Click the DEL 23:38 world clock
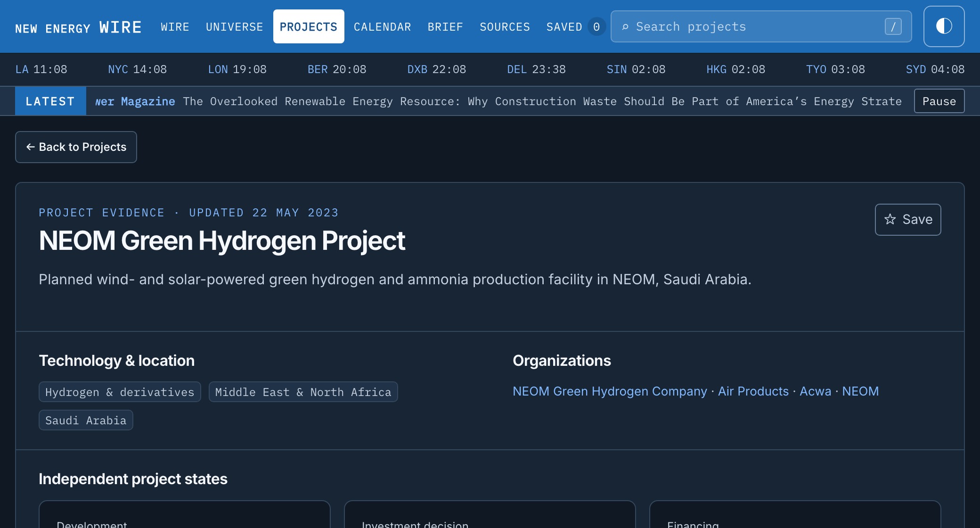Viewport: 980px width, 528px height. point(536,70)
